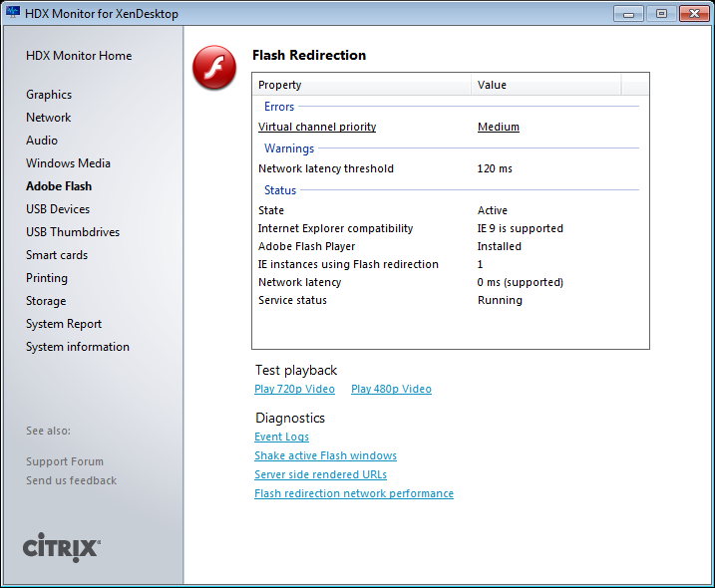The width and height of the screenshot is (715, 588).
Task: Click the 120 ms value
Action: click(x=495, y=168)
